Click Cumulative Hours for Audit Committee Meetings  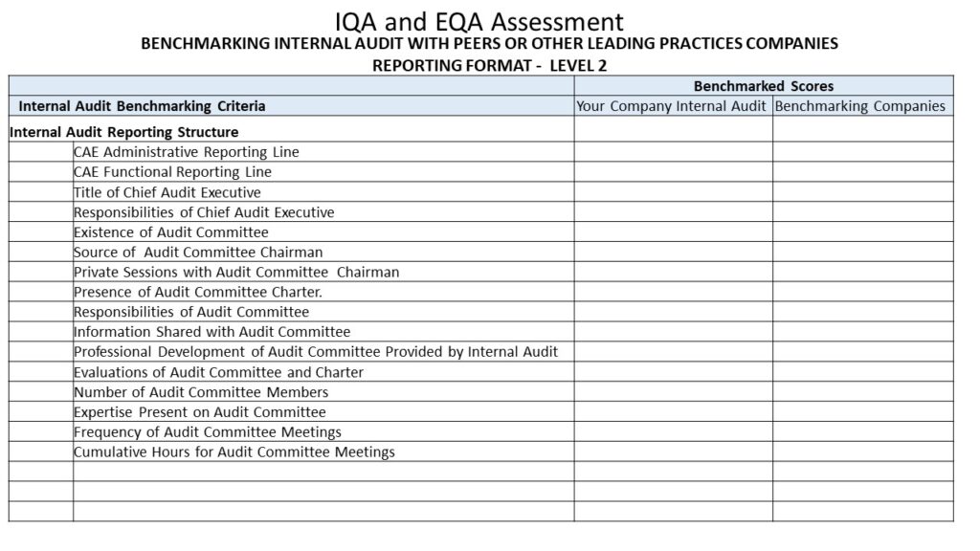234,452
